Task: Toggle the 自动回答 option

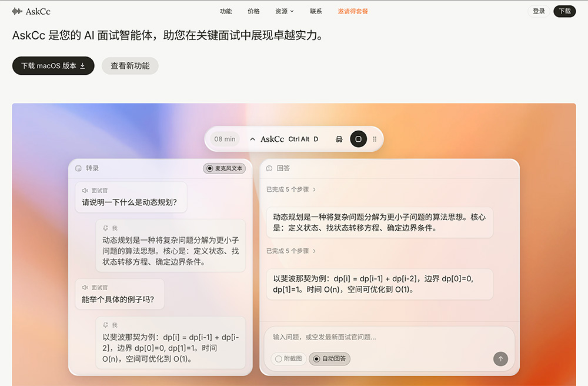Action: click(330, 358)
